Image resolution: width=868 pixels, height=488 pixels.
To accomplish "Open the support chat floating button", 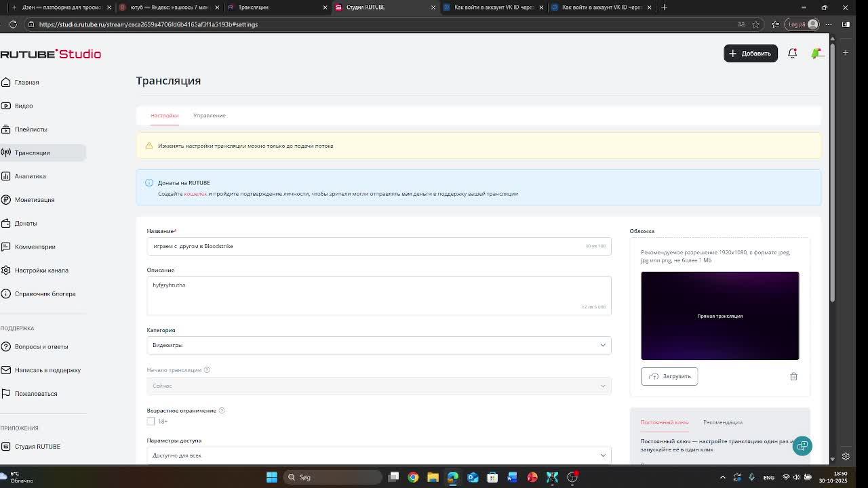I will point(802,445).
